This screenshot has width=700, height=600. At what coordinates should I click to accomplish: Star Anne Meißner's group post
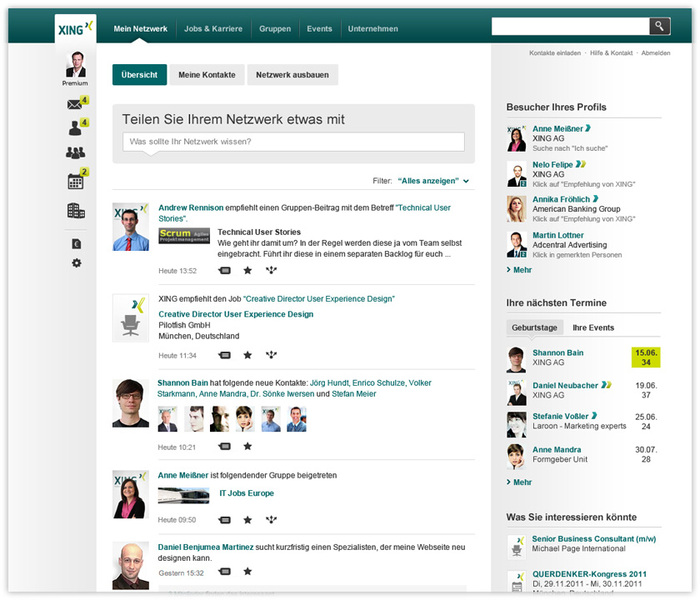tap(247, 520)
